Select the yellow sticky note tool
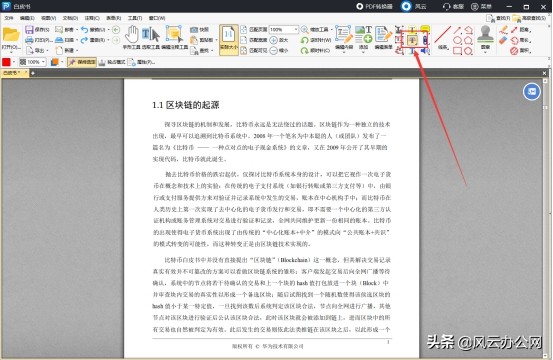Screen dimensions: 553x360 click(x=425, y=29)
